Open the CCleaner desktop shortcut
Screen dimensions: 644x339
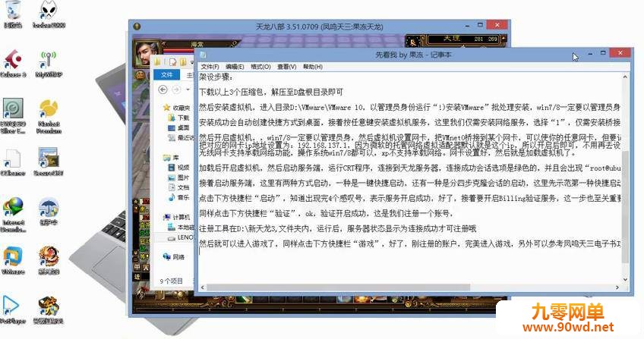pos(13,162)
